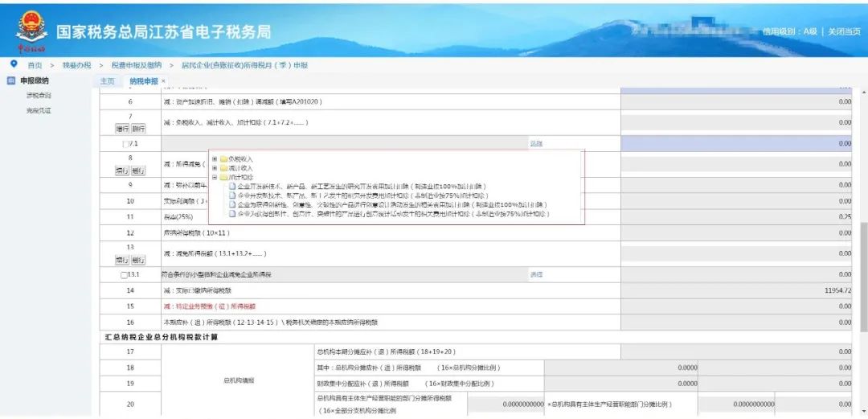
Task: Click 删行 button under row 7
Action: pyautogui.click(x=138, y=129)
